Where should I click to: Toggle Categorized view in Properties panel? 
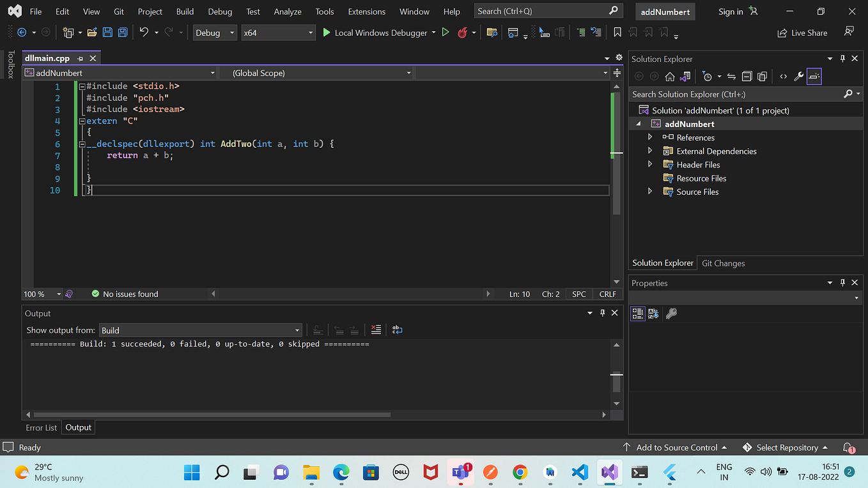[x=637, y=314]
